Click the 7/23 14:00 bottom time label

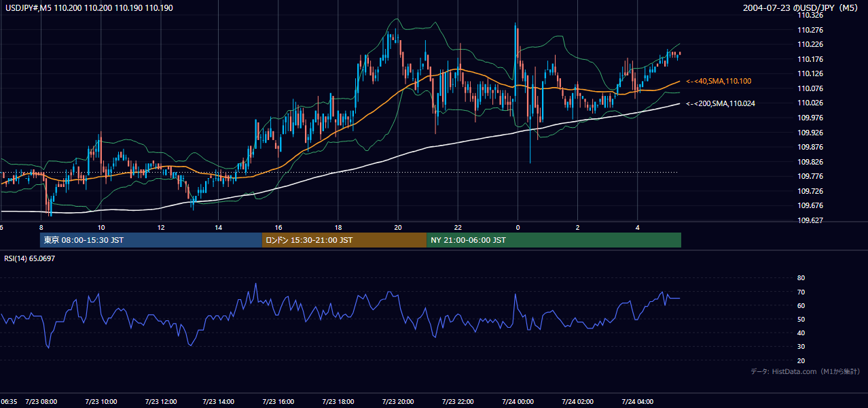pyautogui.click(x=219, y=402)
